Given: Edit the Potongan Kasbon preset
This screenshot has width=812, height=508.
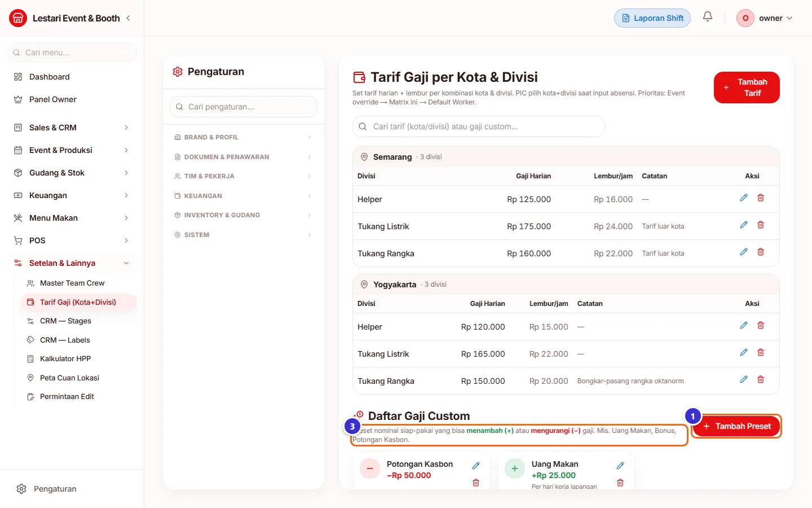Looking at the screenshot, I should 476,466.
